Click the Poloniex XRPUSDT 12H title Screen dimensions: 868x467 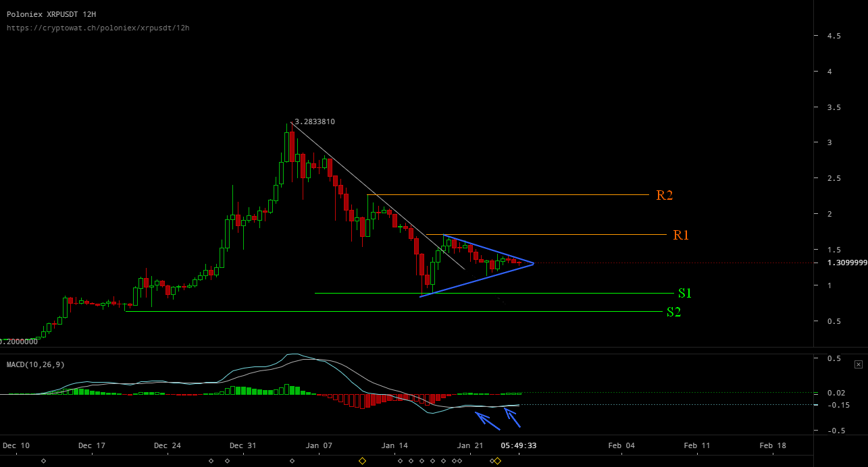pyautogui.click(x=51, y=13)
